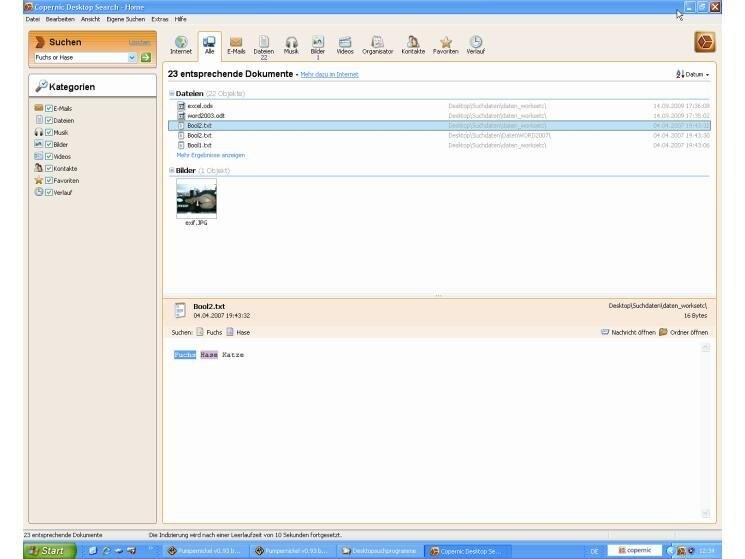The height and width of the screenshot is (559, 745).
Task: Click Nachricht öffnen in preview pane
Action: (628, 332)
